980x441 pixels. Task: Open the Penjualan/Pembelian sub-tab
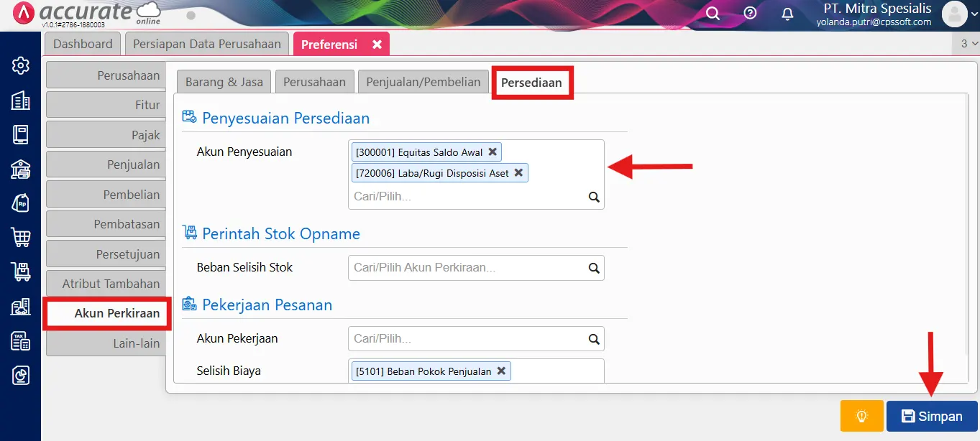pyautogui.click(x=423, y=82)
